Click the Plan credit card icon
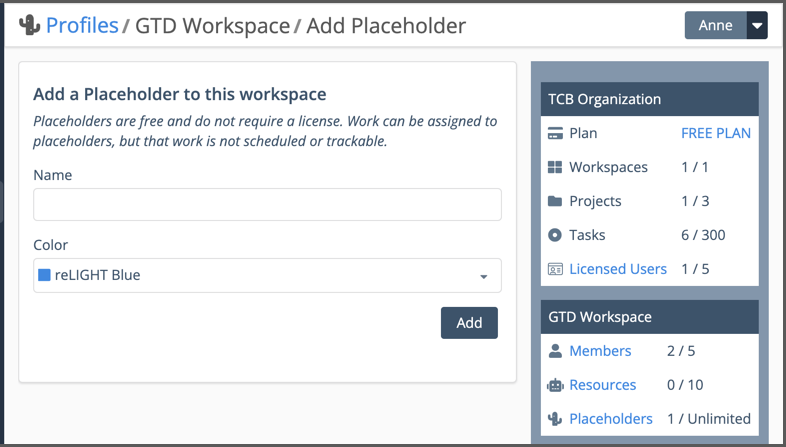 tap(555, 133)
